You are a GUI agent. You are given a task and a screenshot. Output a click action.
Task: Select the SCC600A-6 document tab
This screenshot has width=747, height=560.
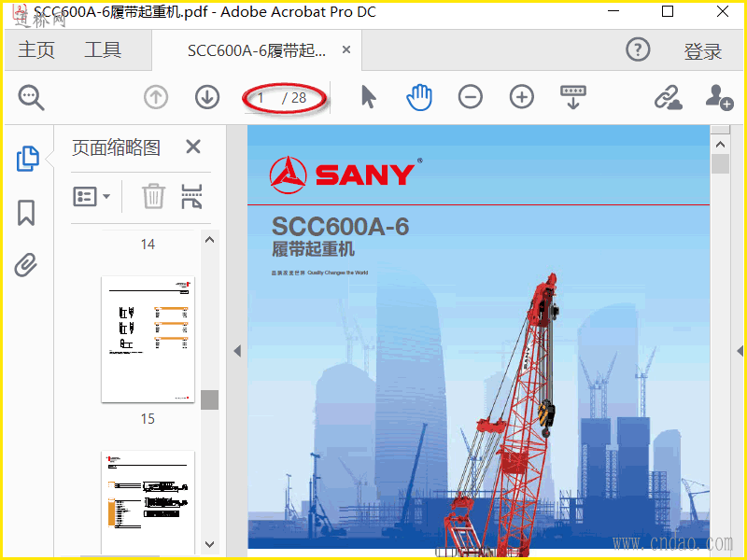(x=256, y=50)
